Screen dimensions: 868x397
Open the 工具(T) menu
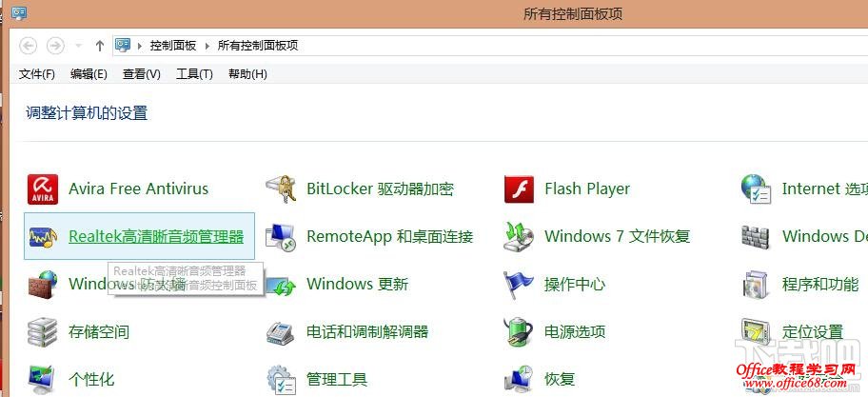tap(194, 73)
